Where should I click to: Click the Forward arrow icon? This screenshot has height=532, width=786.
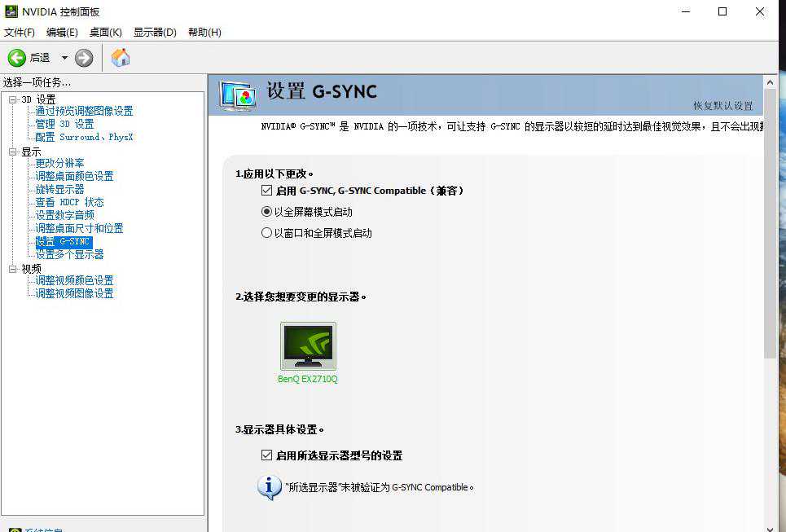[x=84, y=58]
